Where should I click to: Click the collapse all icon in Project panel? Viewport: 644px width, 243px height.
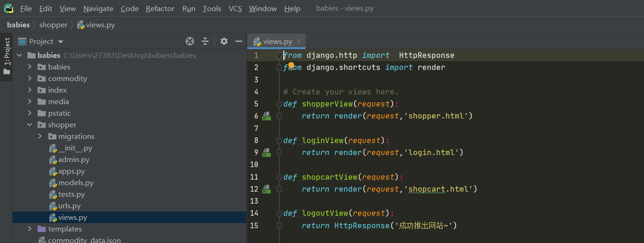205,41
